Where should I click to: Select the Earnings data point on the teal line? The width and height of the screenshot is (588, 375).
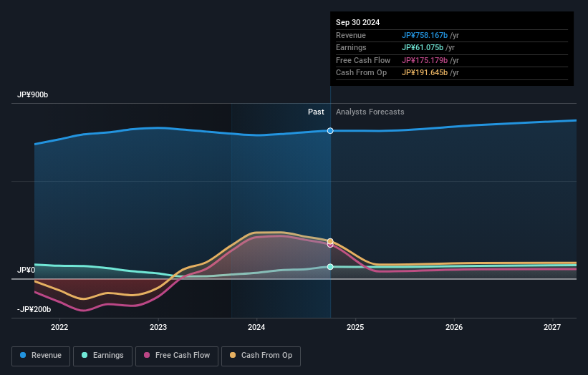coord(330,267)
